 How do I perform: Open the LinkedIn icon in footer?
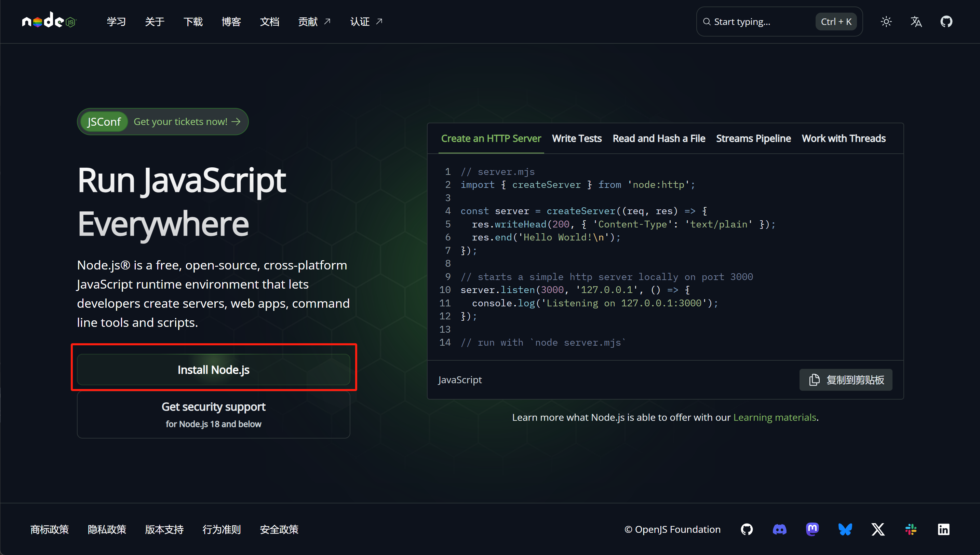pos(943,529)
